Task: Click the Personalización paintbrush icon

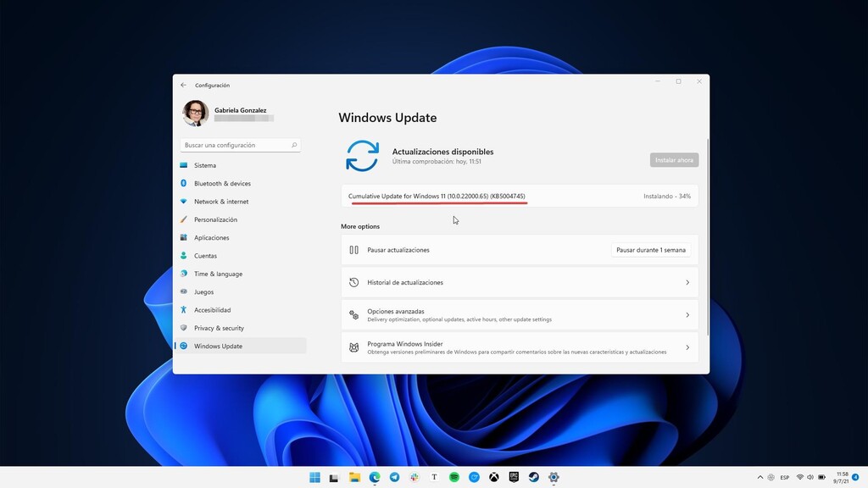Action: (184, 219)
